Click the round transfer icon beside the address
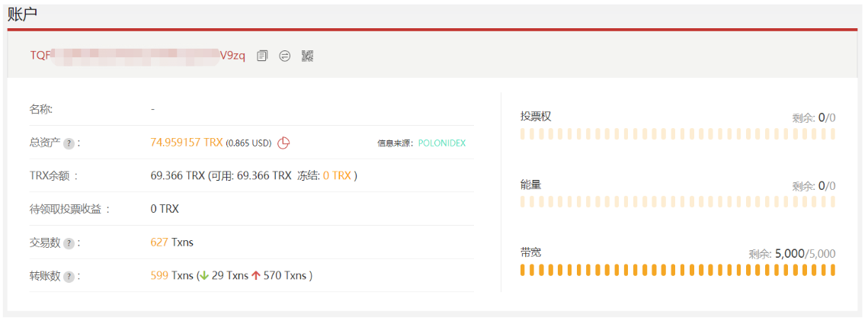The height and width of the screenshot is (321, 868). (284, 56)
